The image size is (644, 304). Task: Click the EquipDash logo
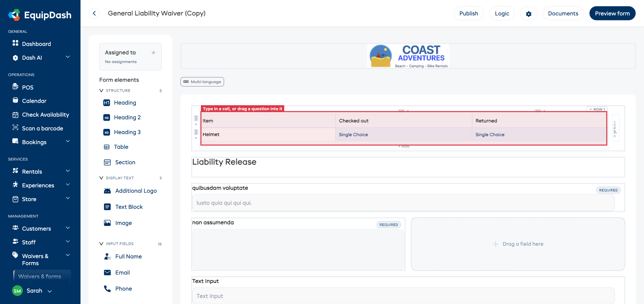tap(40, 15)
